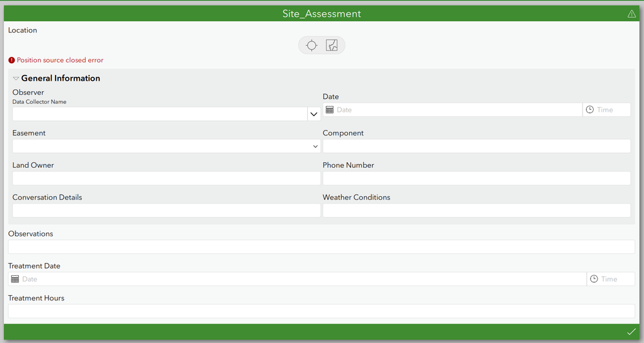The height and width of the screenshot is (343, 644).
Task: Click the 'Data Collector Name' hint text
Action: point(39,101)
